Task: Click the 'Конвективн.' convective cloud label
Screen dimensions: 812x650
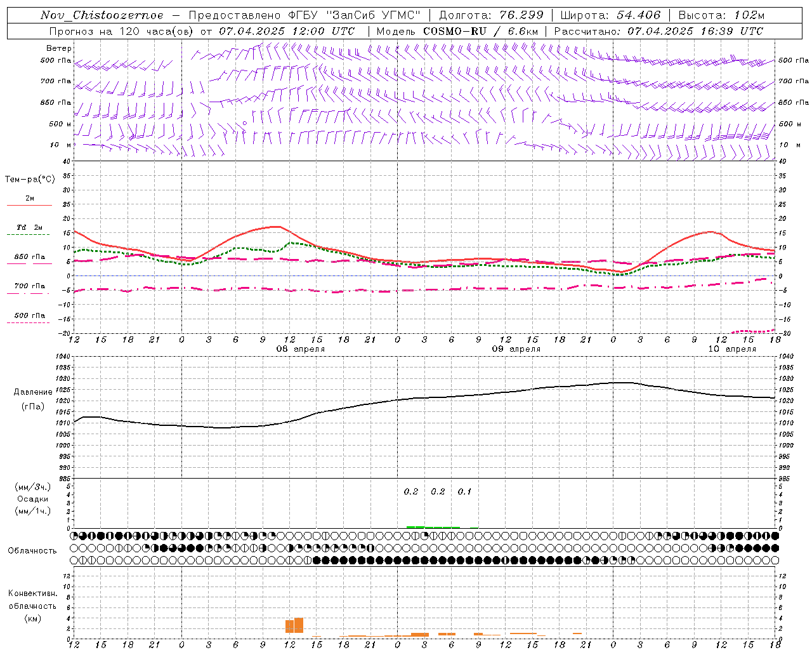Action: click(x=33, y=594)
